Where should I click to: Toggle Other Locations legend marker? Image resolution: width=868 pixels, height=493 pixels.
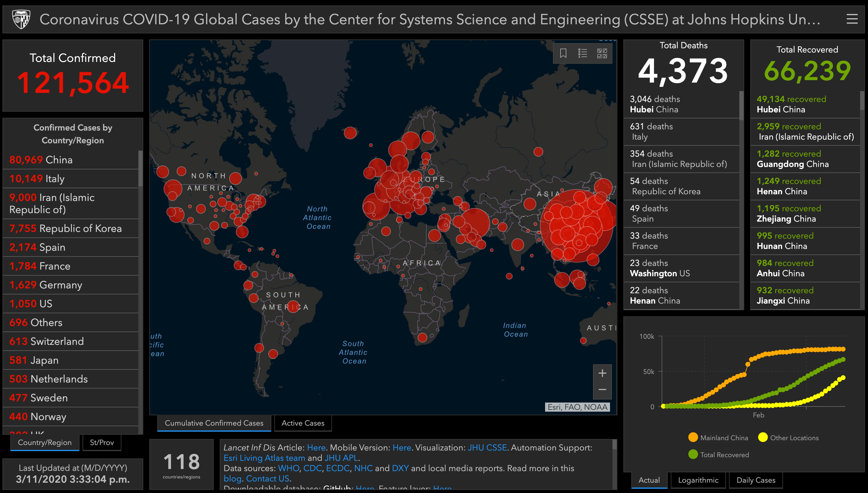[x=762, y=437]
